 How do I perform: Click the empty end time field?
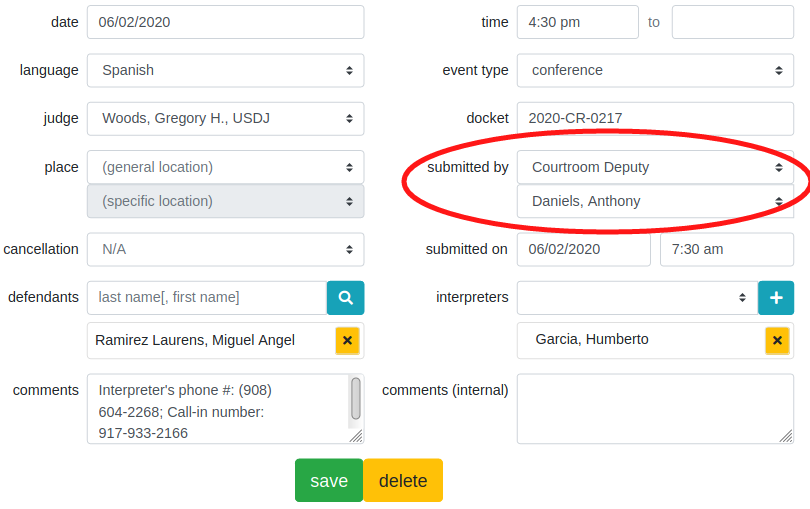[732, 22]
